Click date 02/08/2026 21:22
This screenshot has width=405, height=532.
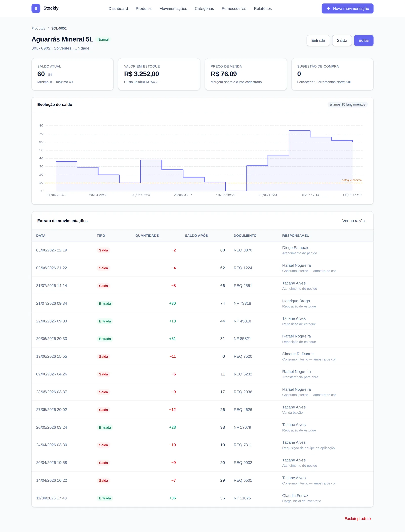coord(52,268)
